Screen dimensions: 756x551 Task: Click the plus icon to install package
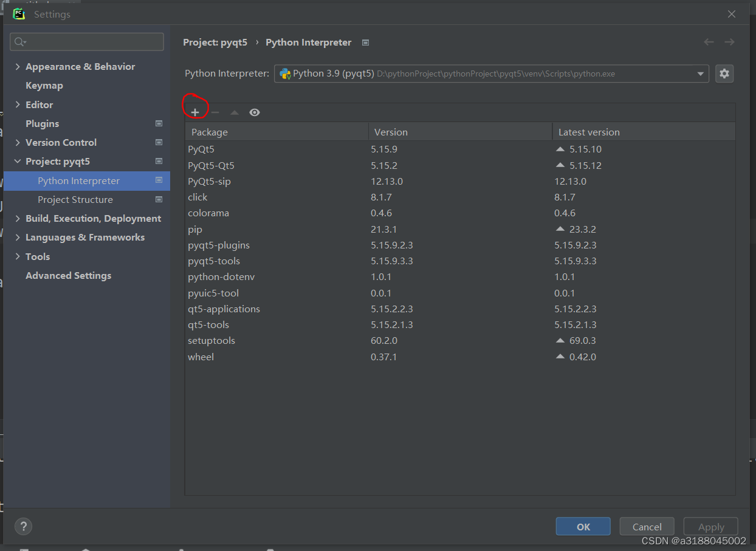195,112
